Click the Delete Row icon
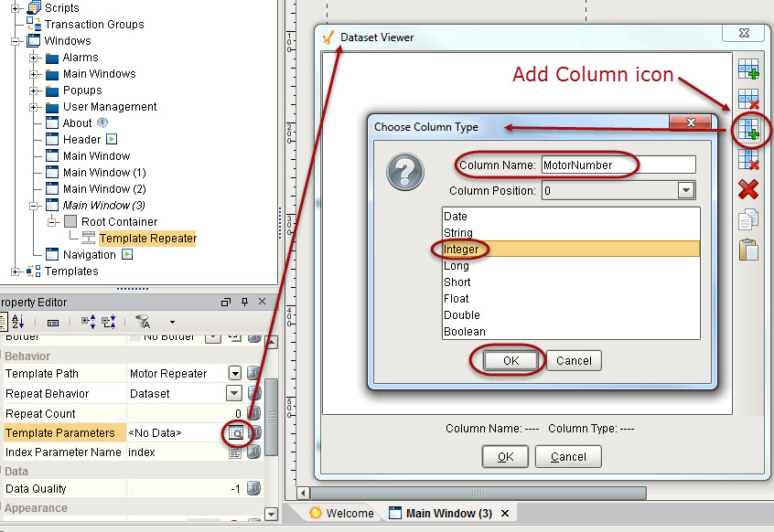 (748, 99)
